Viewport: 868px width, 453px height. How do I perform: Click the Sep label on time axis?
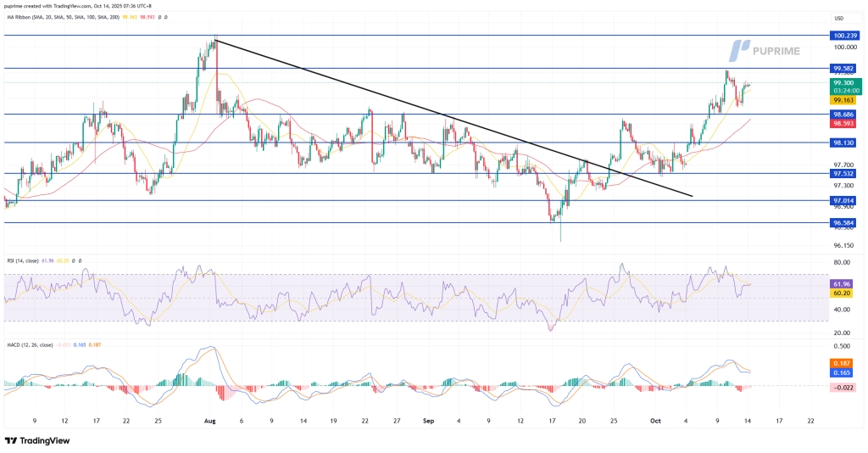pos(428,420)
